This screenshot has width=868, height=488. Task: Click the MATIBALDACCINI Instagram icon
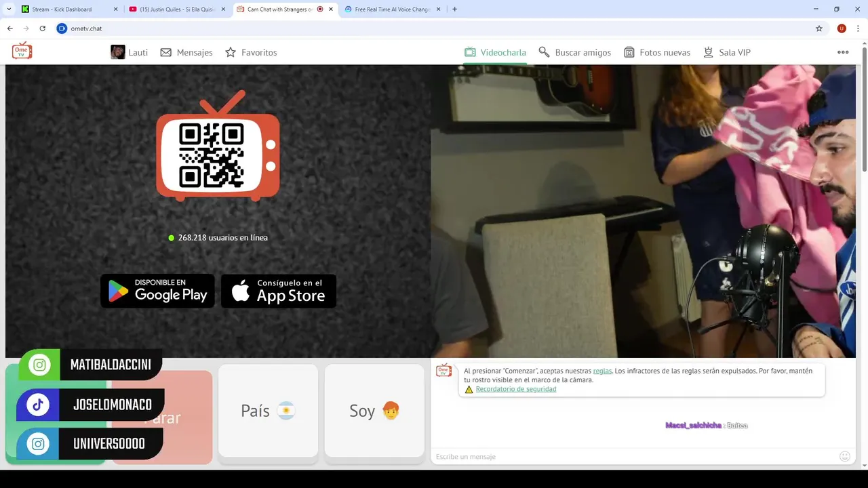coord(39,365)
